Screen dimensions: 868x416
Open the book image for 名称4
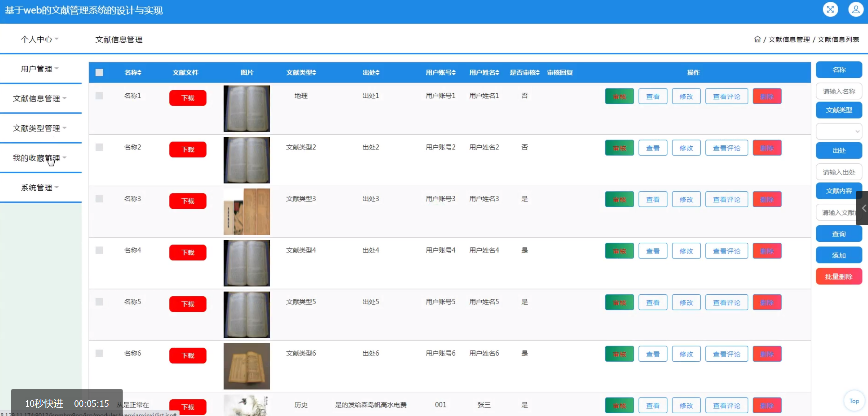point(247,263)
